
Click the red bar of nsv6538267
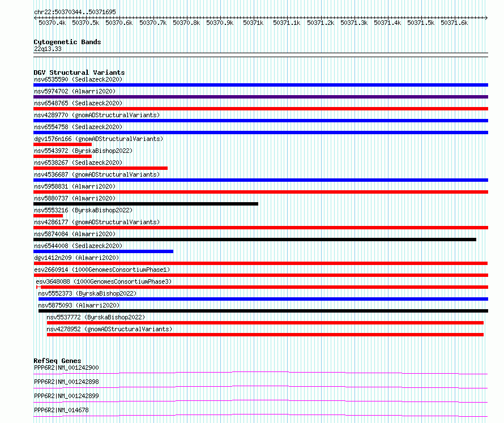(101, 168)
